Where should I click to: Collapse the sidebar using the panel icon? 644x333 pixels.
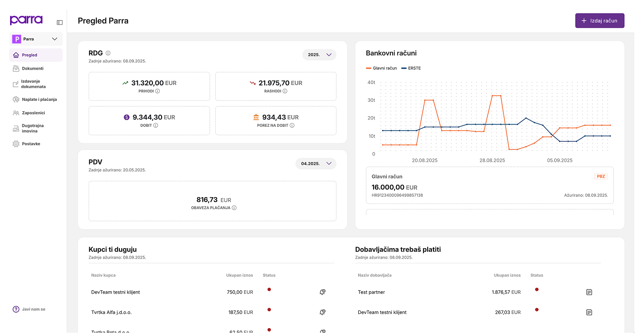tap(59, 22)
